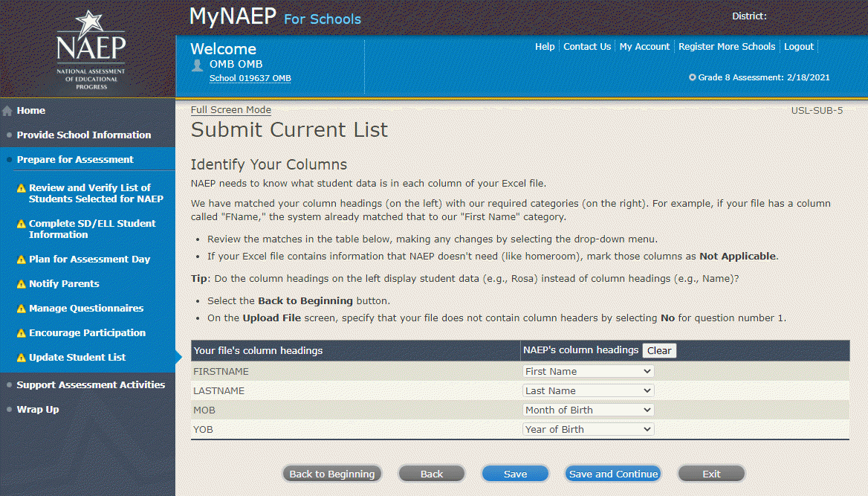Open the LASTNAME column heading dropdown

pyautogui.click(x=588, y=390)
